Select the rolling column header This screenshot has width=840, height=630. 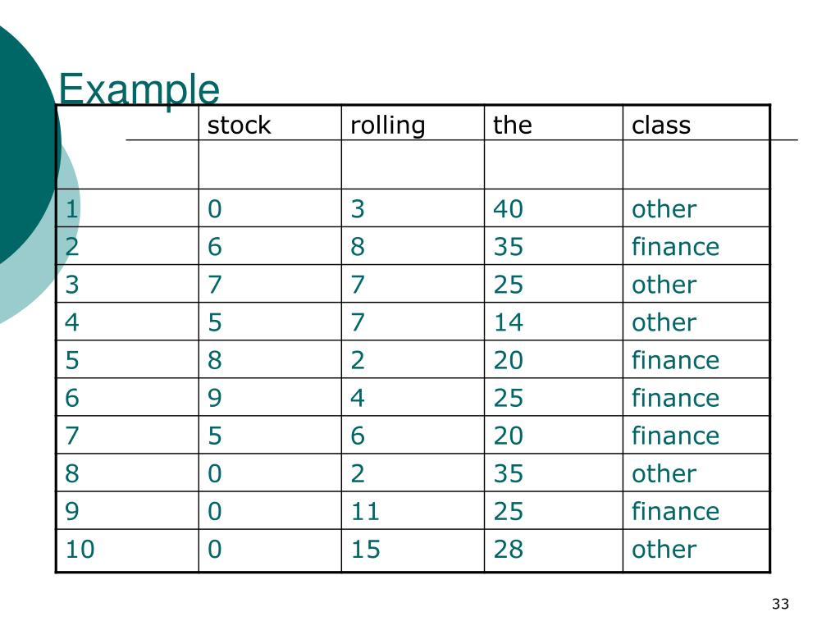388,126
